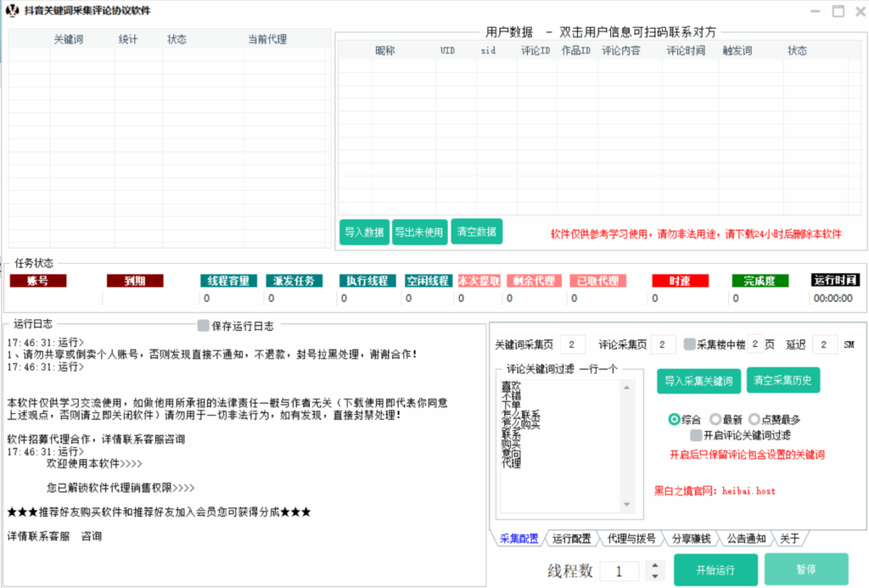Viewport: 869px width, 588px height.
Task: Maximize the application window
Action: pyautogui.click(x=838, y=11)
